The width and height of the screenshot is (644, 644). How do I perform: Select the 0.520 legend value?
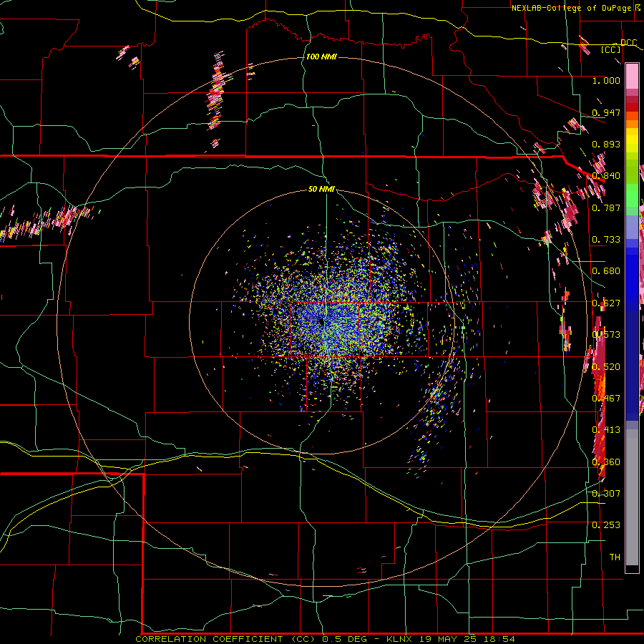[606, 367]
